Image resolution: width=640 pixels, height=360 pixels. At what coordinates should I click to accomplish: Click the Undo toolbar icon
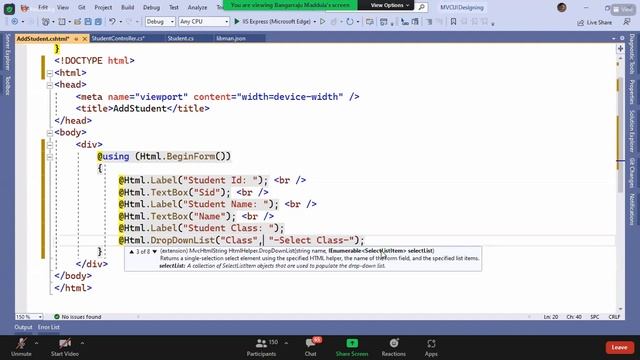[112, 22]
